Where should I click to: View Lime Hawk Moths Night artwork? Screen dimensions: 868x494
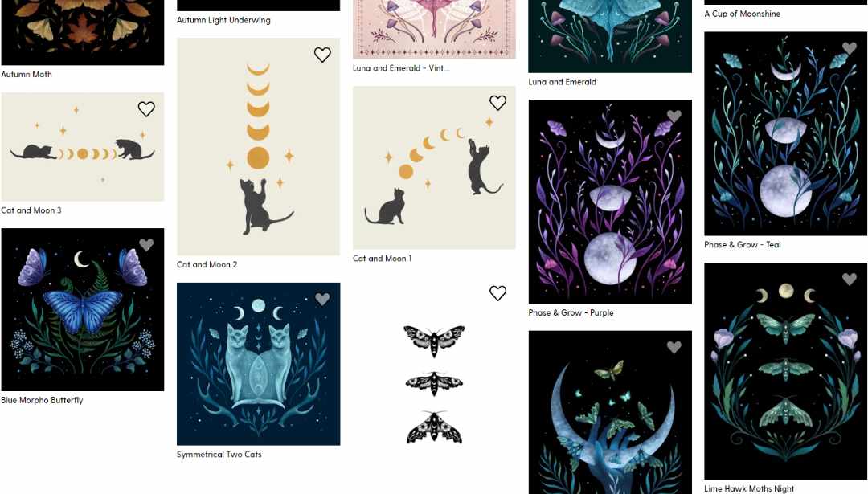[785, 371]
